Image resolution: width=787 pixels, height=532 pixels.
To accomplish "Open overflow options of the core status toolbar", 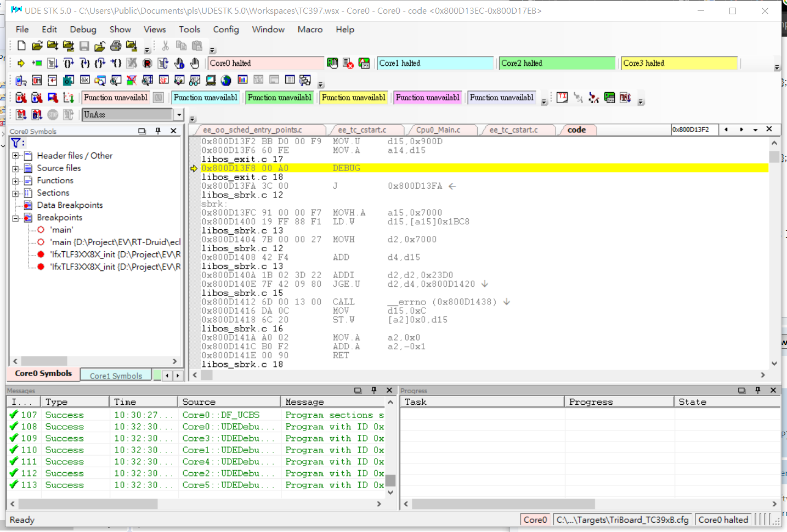I will point(777,67).
